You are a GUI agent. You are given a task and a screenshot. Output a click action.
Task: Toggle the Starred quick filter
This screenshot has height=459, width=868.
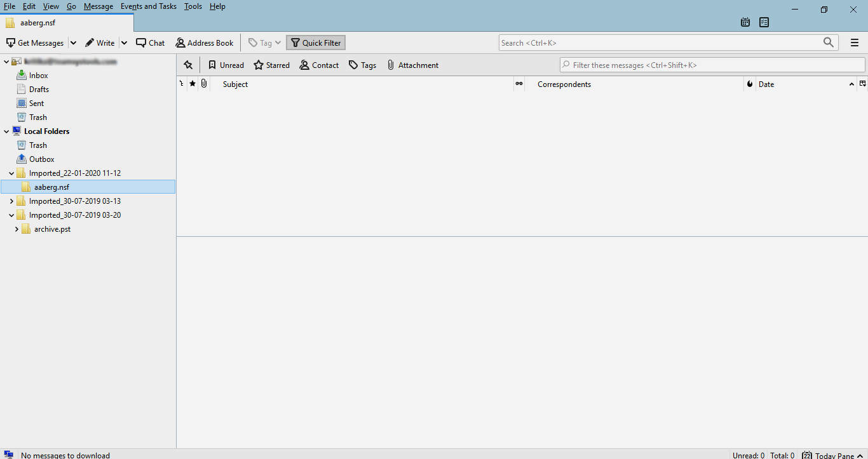coord(271,65)
